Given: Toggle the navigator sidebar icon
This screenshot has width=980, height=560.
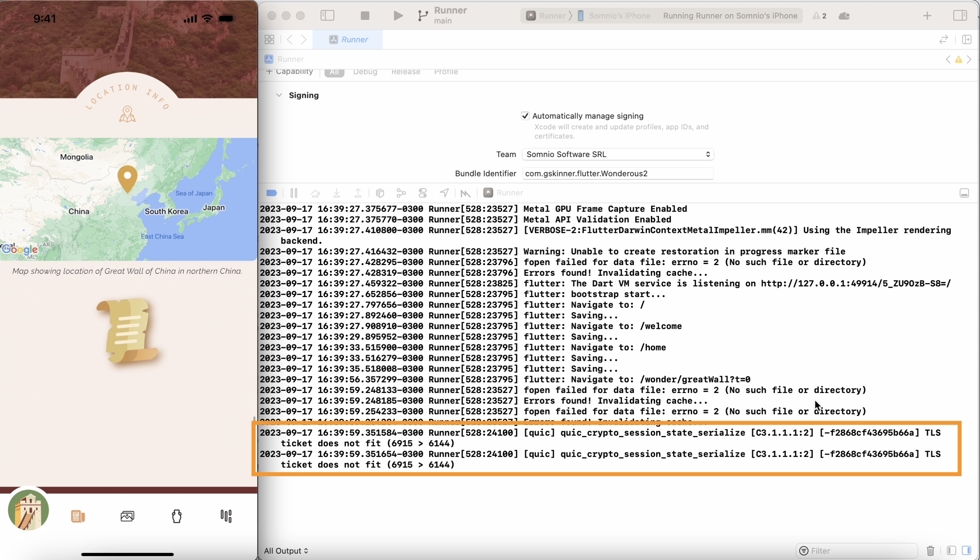Looking at the screenshot, I should 327,16.
